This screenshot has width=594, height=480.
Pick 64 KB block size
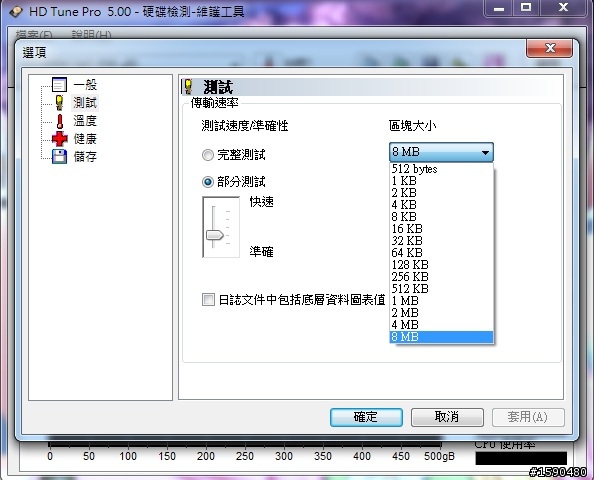coord(441,253)
